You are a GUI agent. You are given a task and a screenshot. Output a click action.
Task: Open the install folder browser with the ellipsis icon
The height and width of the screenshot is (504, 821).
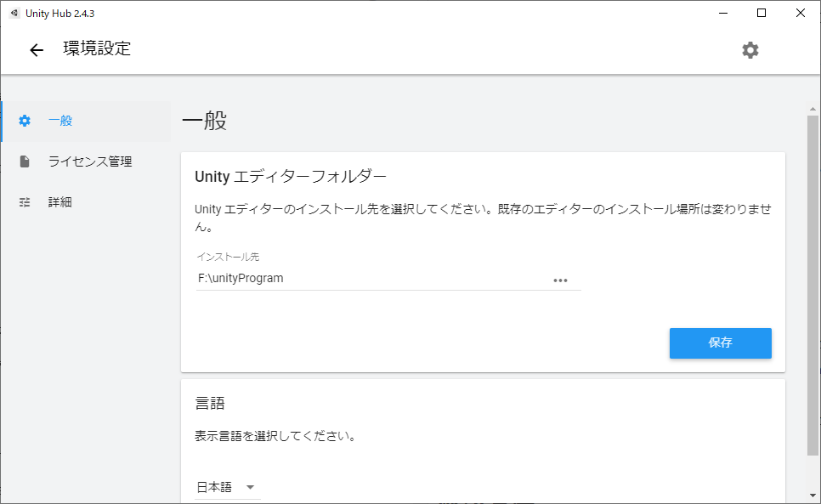(x=561, y=280)
